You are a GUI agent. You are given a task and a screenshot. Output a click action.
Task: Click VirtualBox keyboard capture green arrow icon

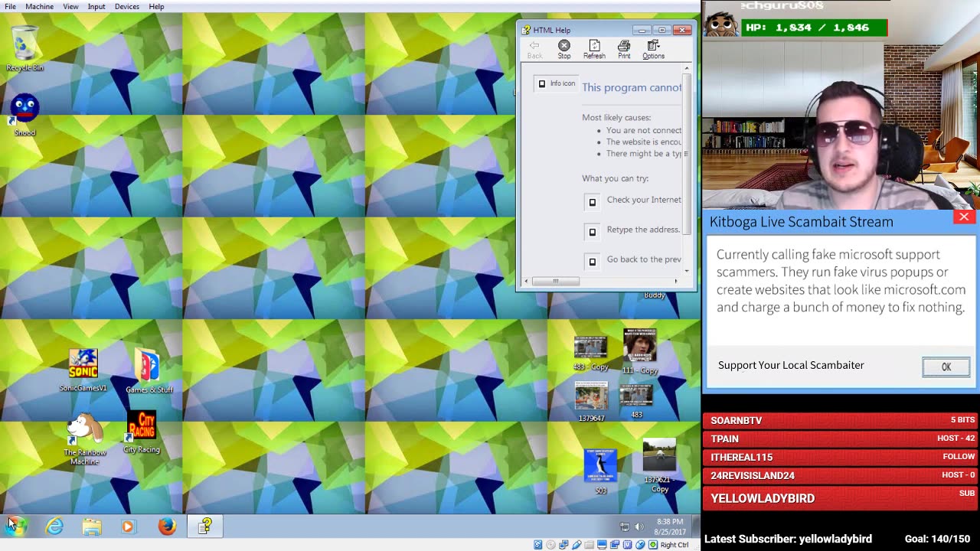(653, 545)
